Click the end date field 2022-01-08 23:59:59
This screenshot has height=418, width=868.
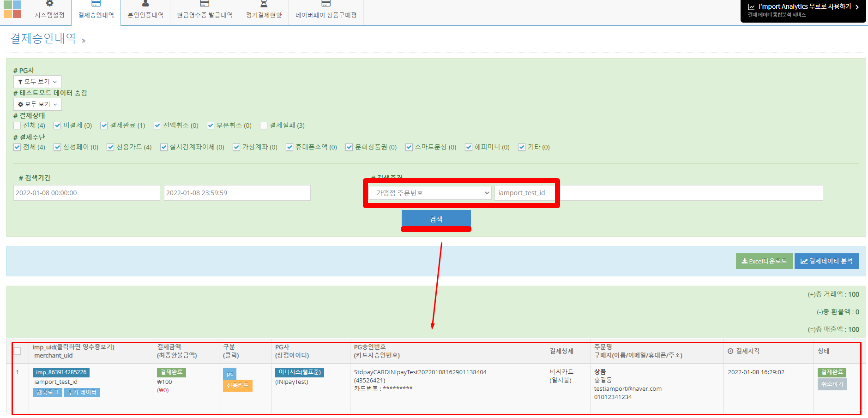click(237, 193)
